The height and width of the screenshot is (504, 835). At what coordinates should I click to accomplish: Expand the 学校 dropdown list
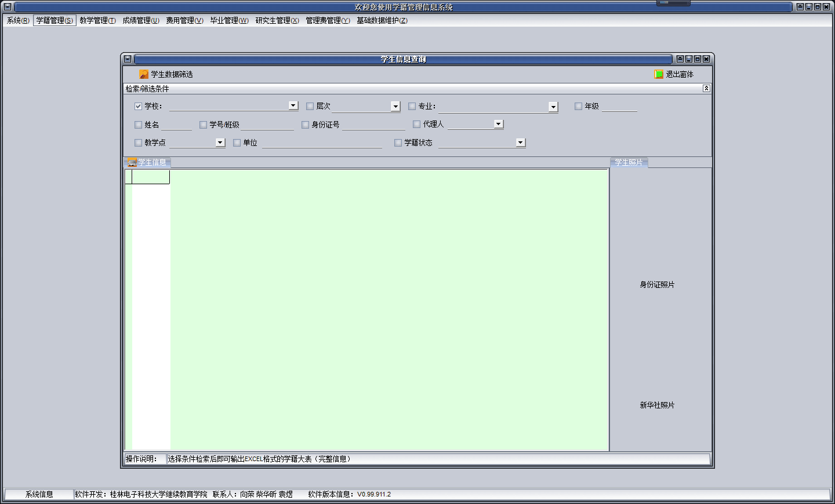point(293,105)
